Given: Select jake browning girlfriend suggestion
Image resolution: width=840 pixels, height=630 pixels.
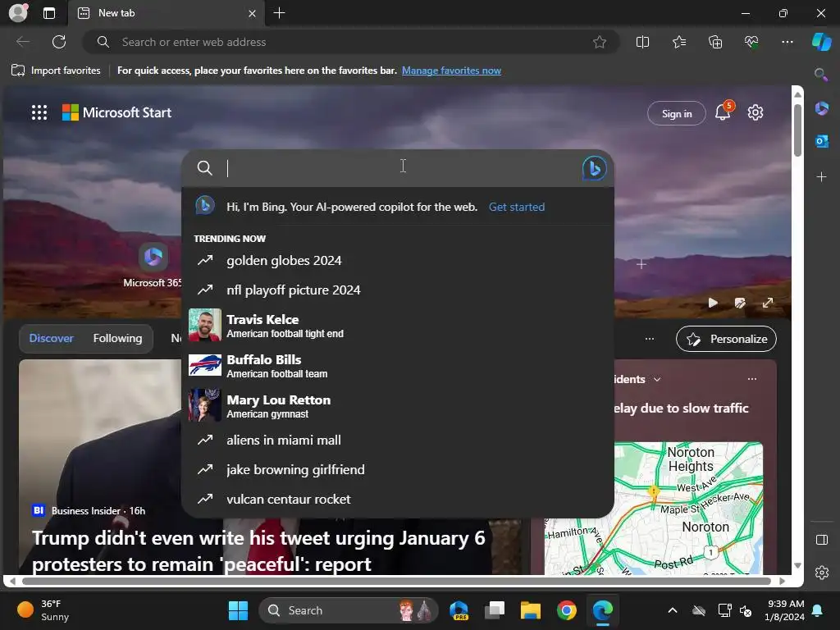Looking at the screenshot, I should pos(398,469).
